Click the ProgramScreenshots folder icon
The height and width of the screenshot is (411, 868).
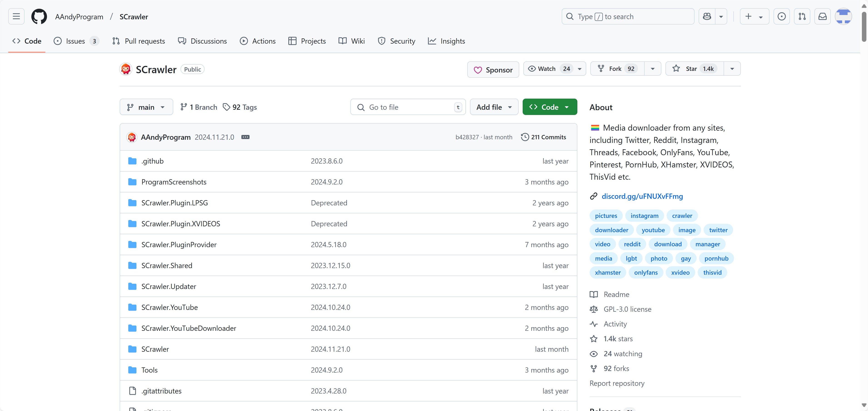click(132, 182)
